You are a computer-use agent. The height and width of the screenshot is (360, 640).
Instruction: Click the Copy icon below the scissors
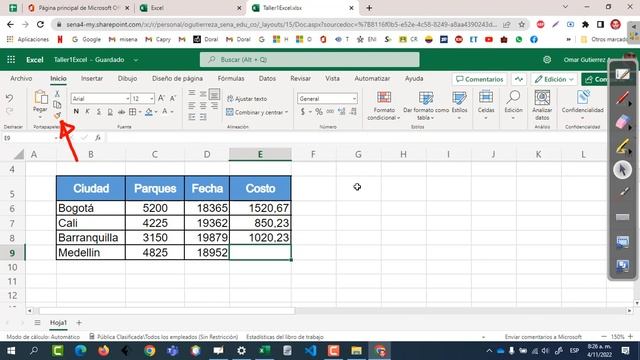point(57,104)
